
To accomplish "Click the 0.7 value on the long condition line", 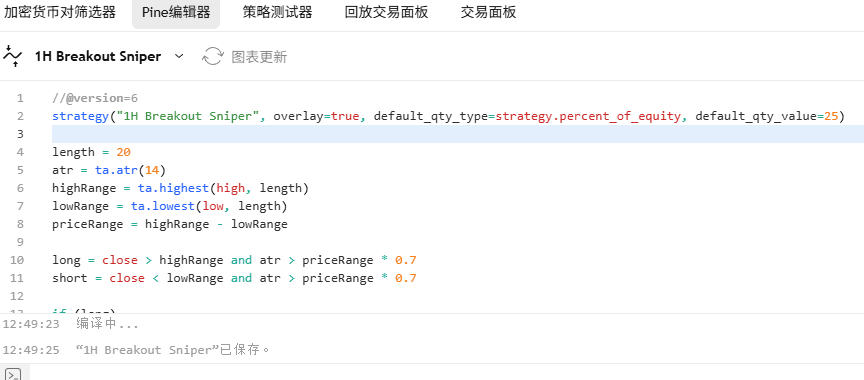I will (x=406, y=260).
